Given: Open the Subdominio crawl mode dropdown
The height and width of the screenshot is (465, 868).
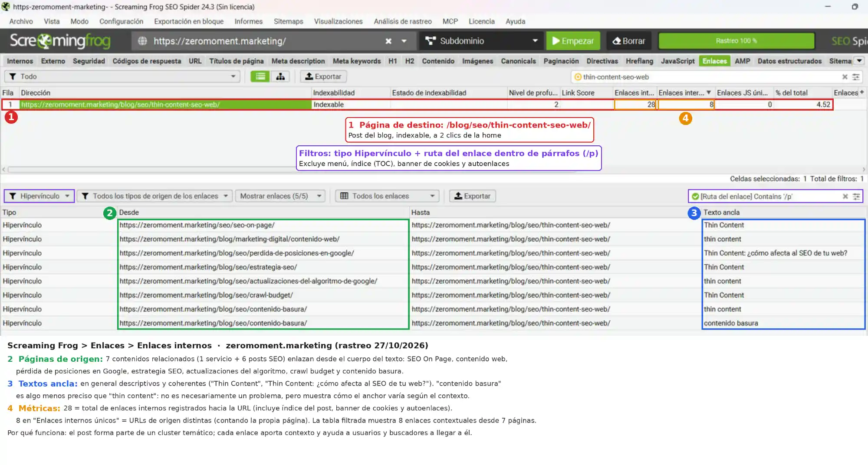Looking at the screenshot, I should [x=481, y=41].
